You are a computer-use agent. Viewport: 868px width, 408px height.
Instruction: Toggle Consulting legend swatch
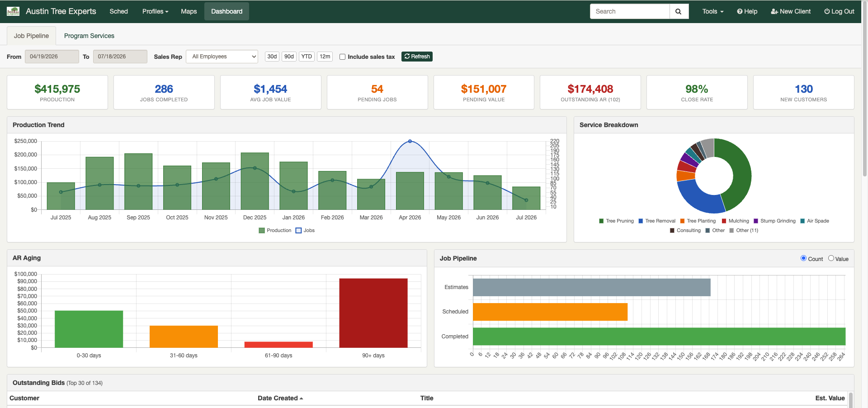pyautogui.click(x=672, y=230)
